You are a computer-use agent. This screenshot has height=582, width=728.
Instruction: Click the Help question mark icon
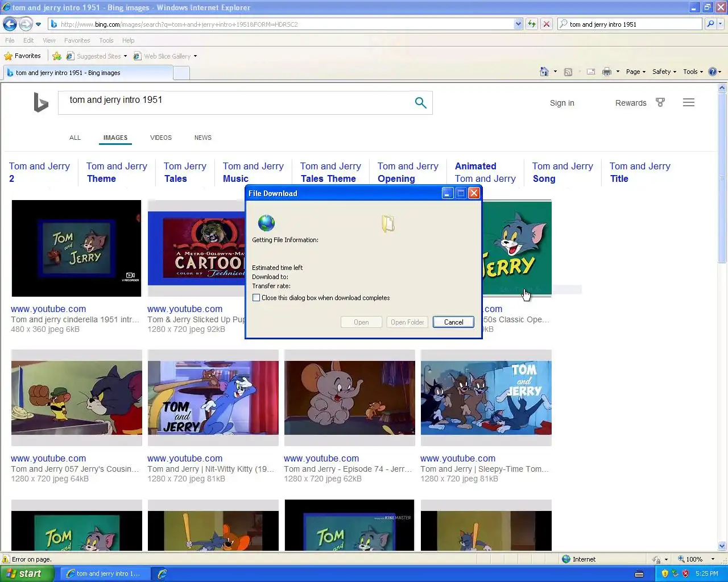[x=712, y=72]
